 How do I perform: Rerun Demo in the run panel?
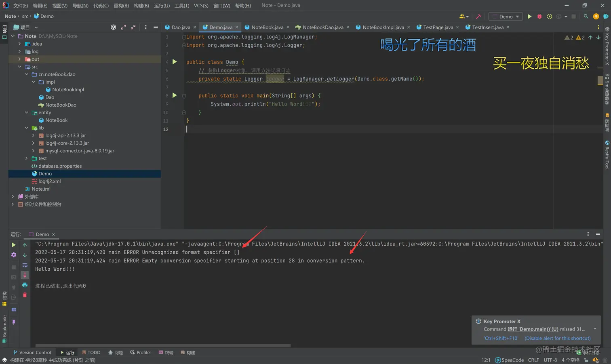(x=14, y=245)
